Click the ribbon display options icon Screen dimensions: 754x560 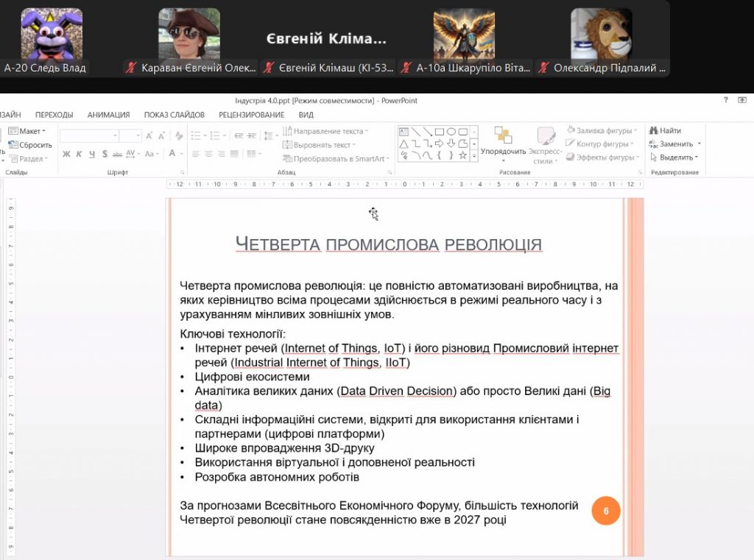coord(742,100)
